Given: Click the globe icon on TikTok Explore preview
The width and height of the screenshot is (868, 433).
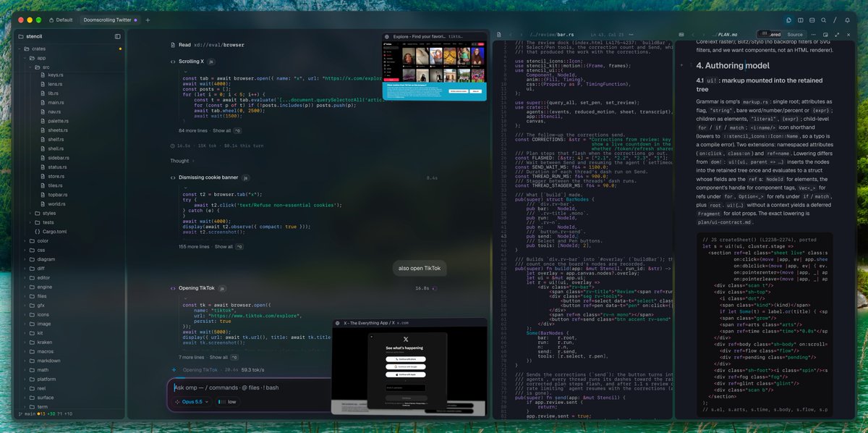Looking at the screenshot, I should pyautogui.click(x=387, y=36).
